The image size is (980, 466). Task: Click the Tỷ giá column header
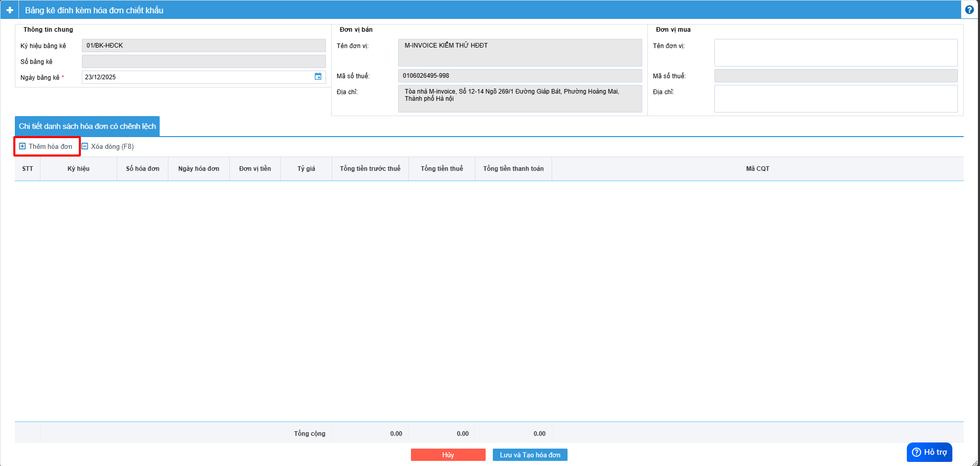tap(306, 169)
